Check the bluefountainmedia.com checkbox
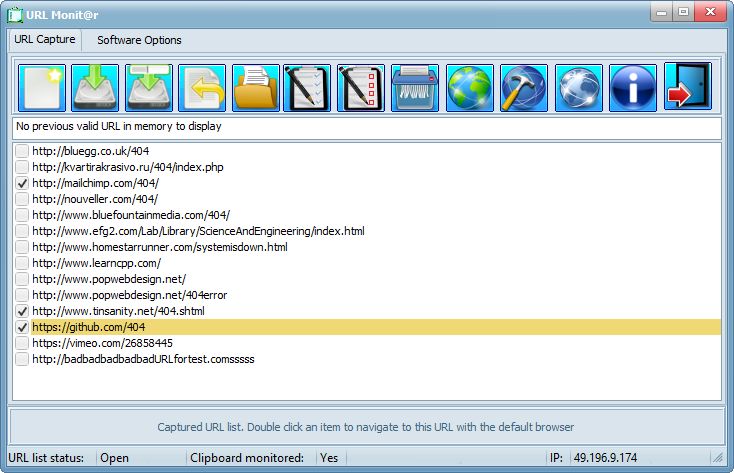 coord(22,215)
